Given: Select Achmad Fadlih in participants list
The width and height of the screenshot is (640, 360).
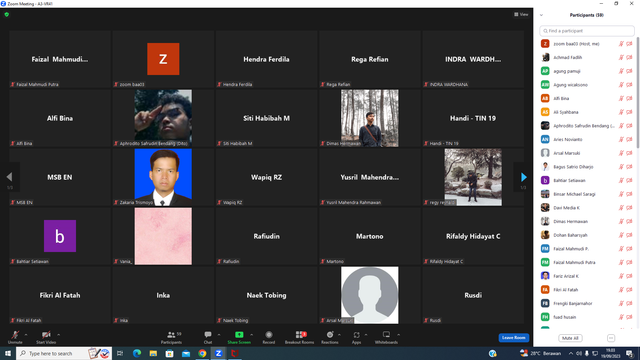Looking at the screenshot, I should click(x=586, y=58).
